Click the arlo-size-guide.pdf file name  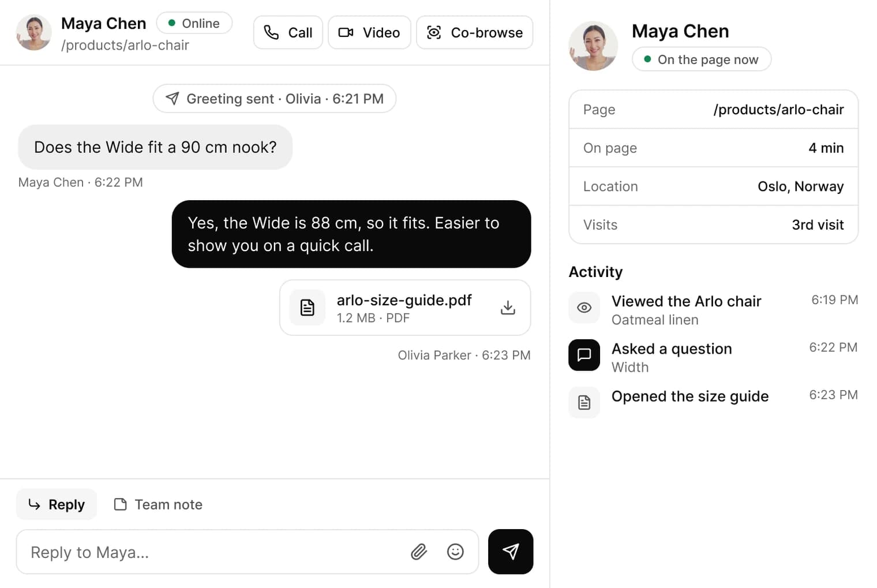(x=404, y=300)
